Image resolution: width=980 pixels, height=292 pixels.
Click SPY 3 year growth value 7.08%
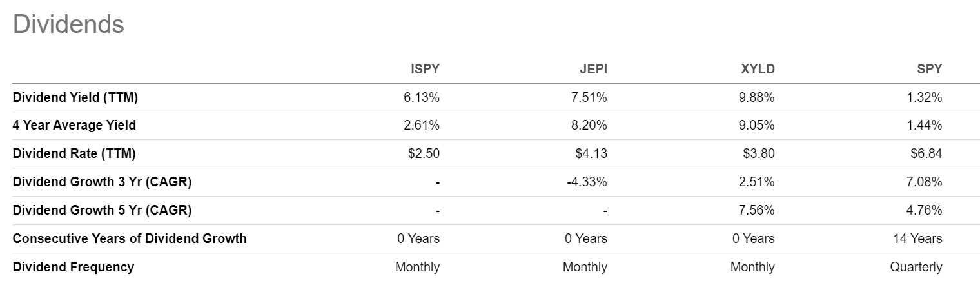[925, 182]
